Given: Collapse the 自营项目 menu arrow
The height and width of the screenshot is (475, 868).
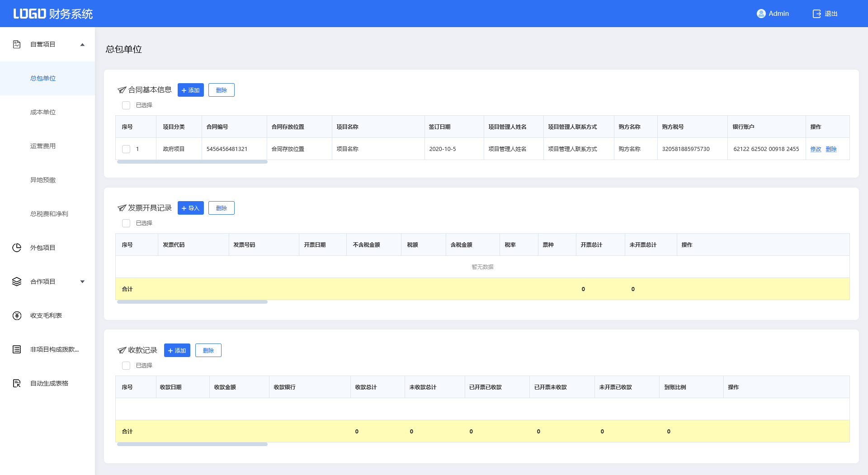Looking at the screenshot, I should tap(82, 44).
